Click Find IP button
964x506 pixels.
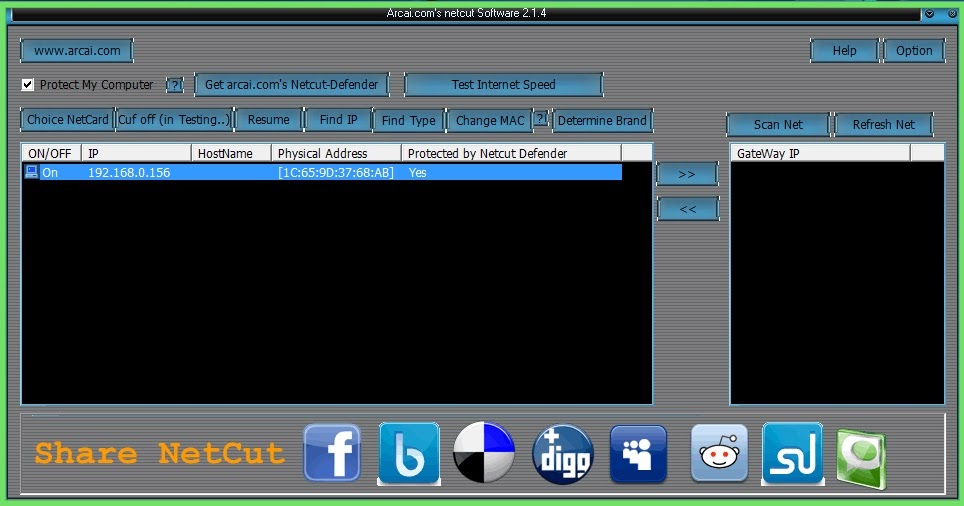(338, 119)
